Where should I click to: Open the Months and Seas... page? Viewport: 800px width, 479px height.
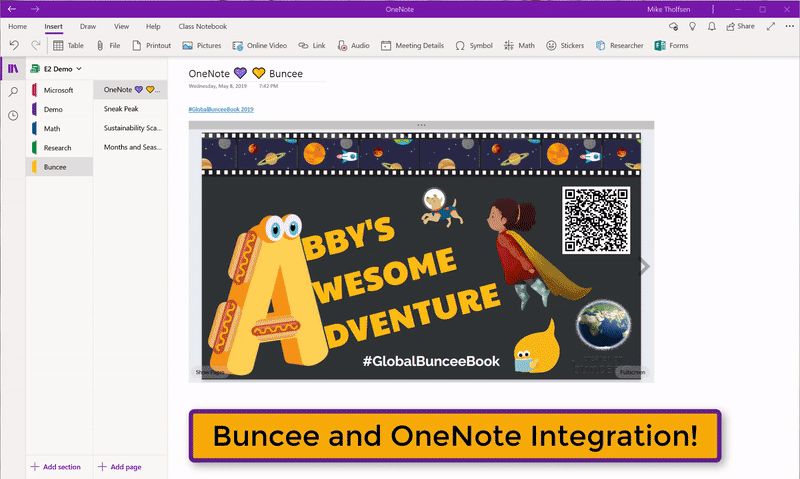[x=131, y=147]
